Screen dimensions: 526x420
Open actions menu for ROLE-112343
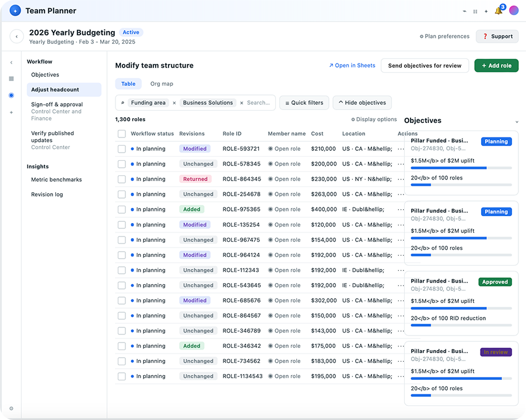[401, 270]
